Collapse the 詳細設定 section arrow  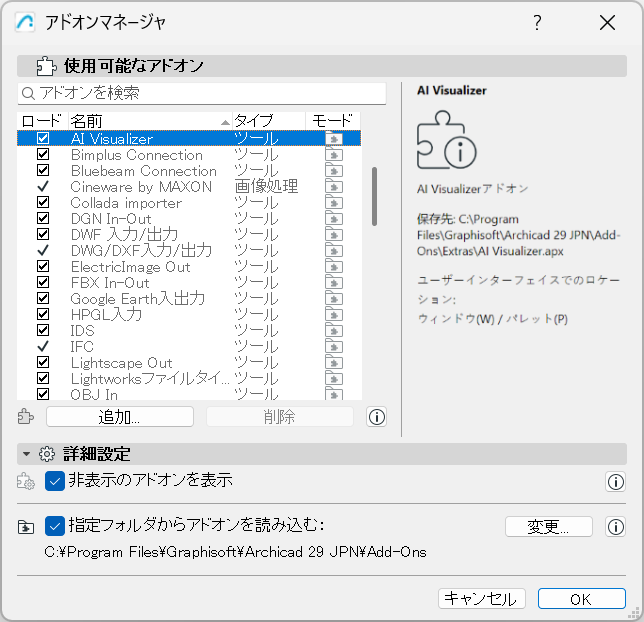[26, 454]
